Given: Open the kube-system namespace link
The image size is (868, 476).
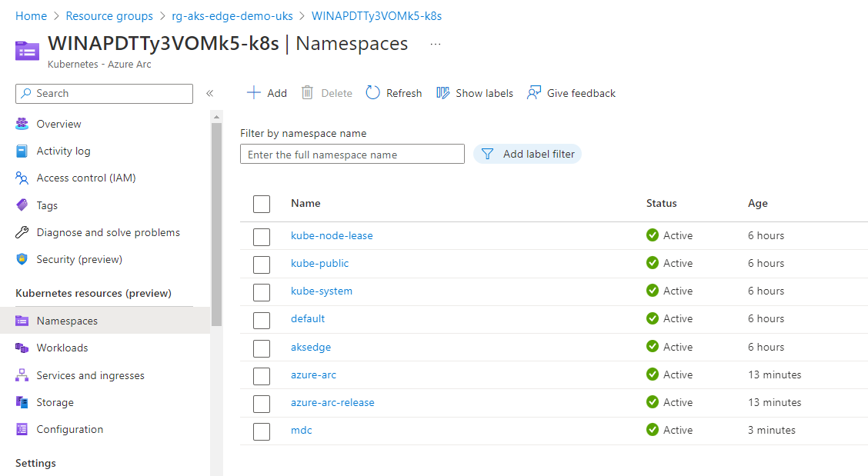Looking at the screenshot, I should [321, 291].
